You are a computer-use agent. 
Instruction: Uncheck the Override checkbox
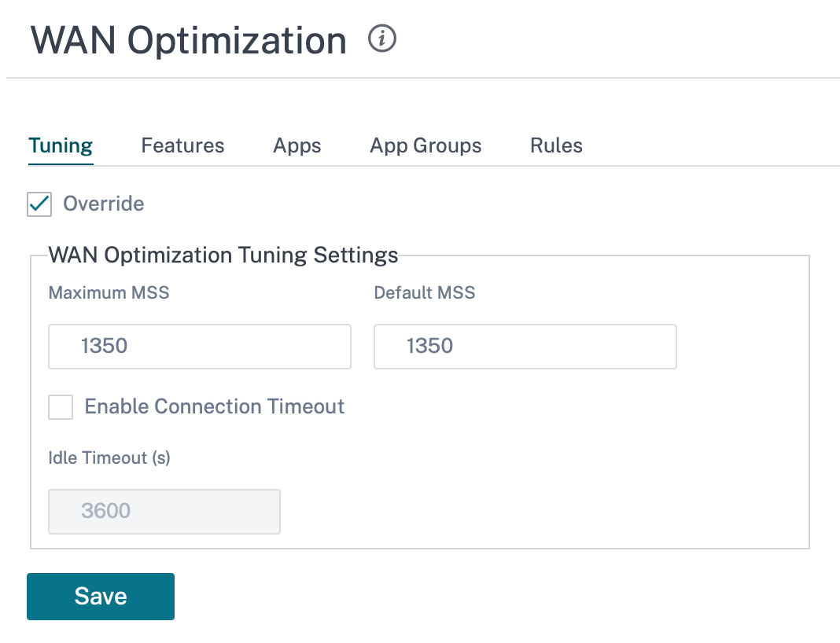39,204
